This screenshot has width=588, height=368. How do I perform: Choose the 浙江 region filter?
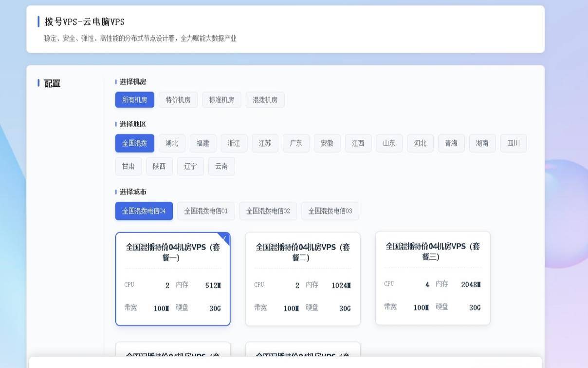pyautogui.click(x=234, y=143)
